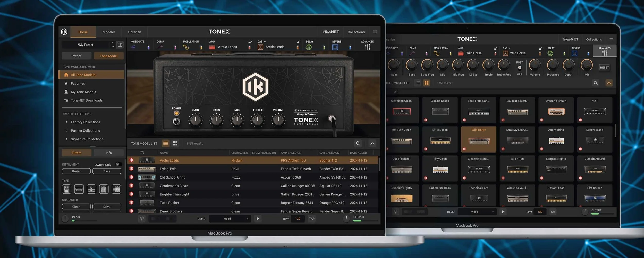Open the Noise Gate waveform icon in front window
This screenshot has width=644, height=258.
click(133, 47)
